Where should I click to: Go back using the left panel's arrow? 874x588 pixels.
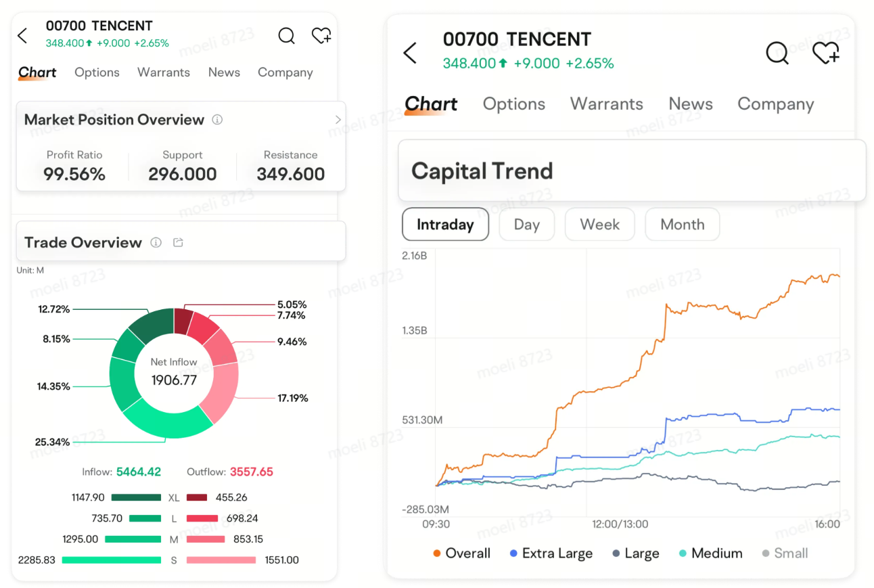click(22, 35)
